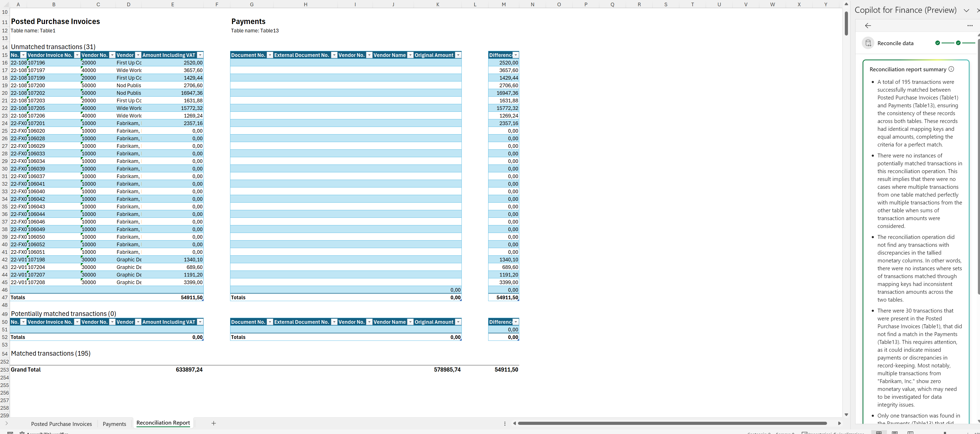Open the three-dots menu in Copilot pane
This screenshot has height=434, width=980.
click(970, 26)
